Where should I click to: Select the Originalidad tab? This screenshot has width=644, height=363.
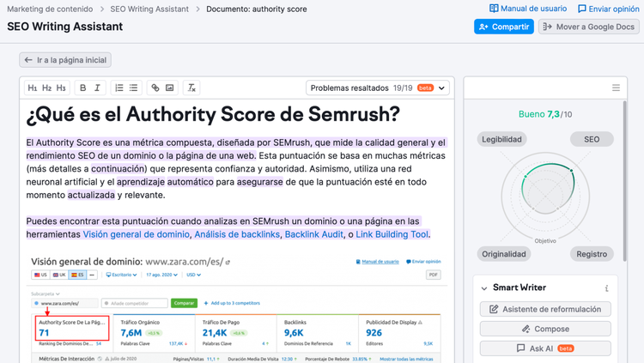[504, 254]
